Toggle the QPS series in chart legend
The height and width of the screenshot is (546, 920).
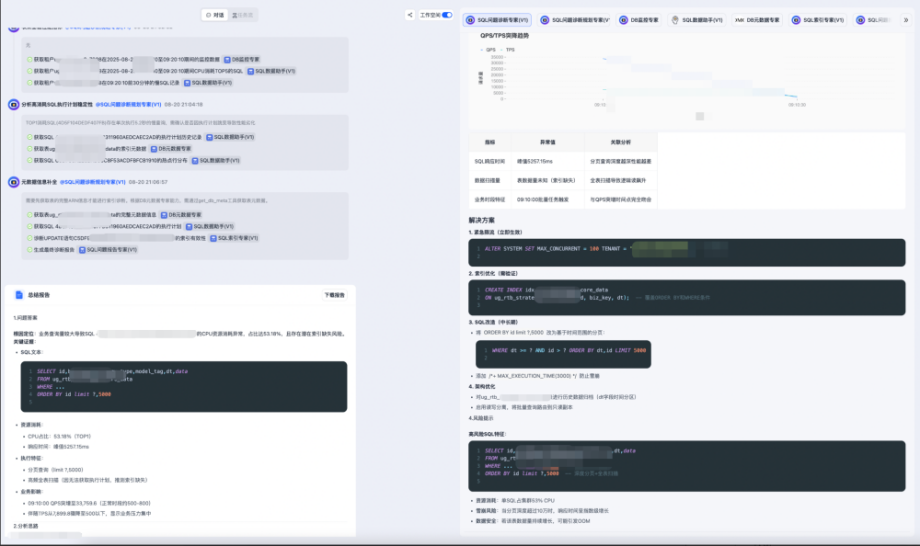pyautogui.click(x=488, y=48)
